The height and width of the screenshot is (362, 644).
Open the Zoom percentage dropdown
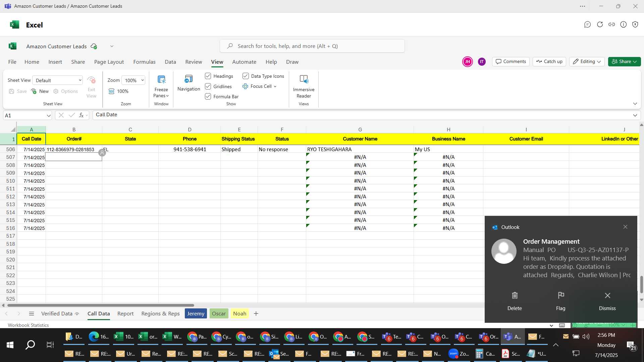(133, 80)
